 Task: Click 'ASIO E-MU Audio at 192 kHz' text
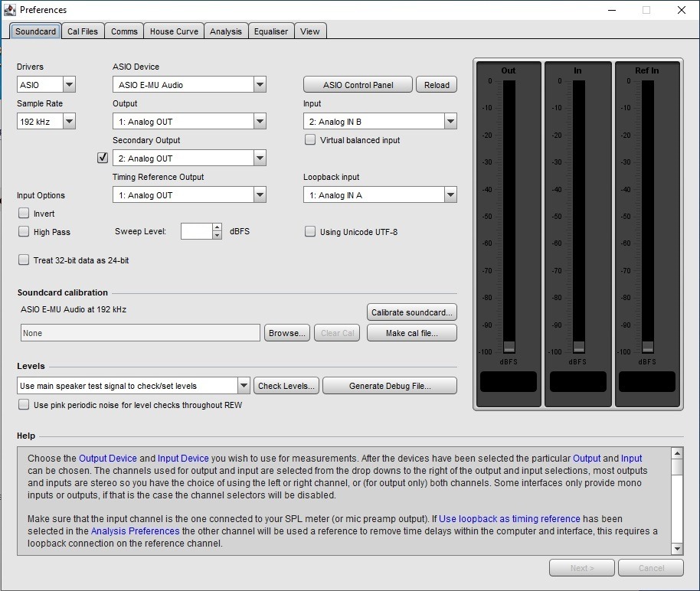point(74,309)
